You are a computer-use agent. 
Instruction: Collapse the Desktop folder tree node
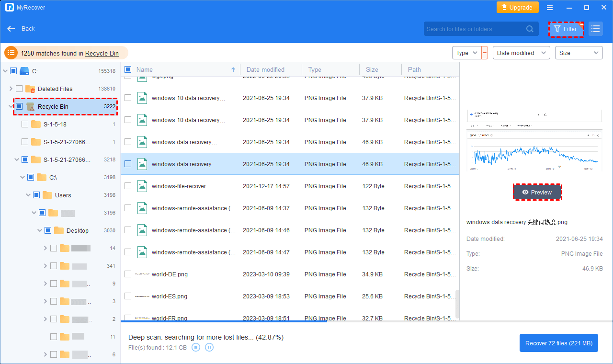click(x=40, y=230)
